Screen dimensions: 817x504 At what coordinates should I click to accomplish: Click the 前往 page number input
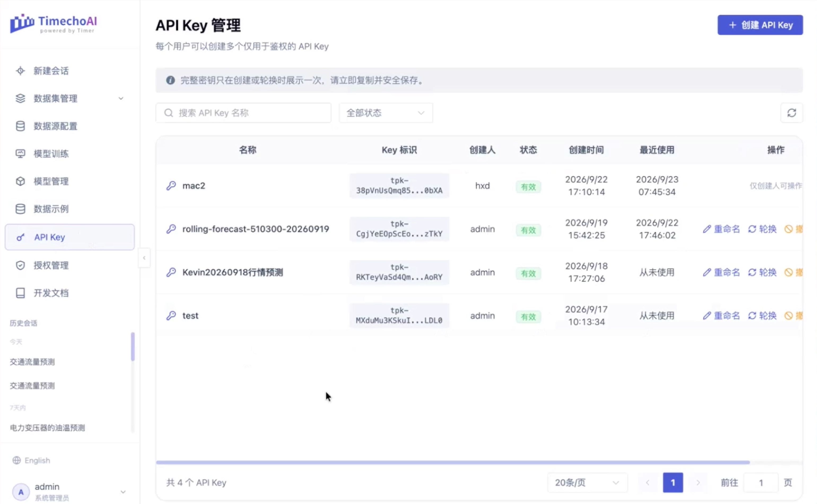[x=761, y=483]
